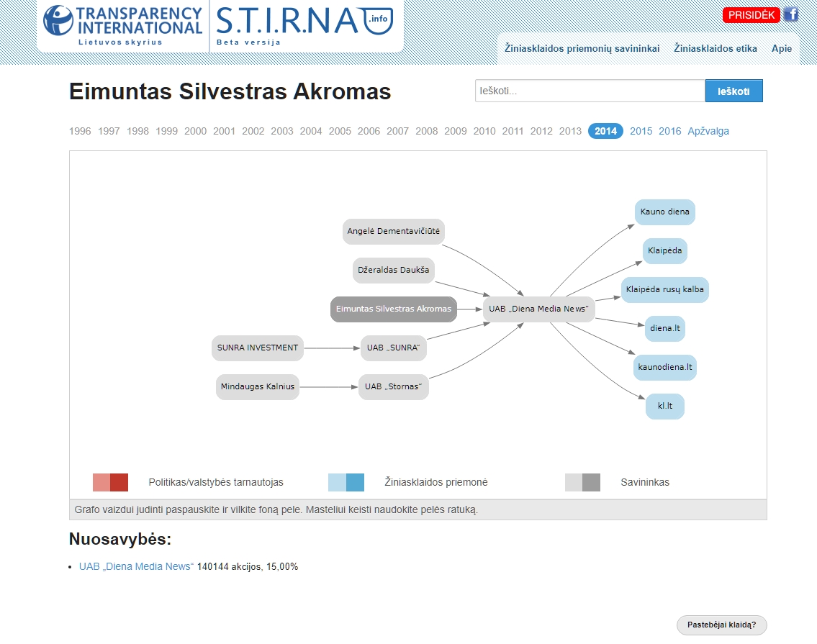Click the Politikas/valstybės tarnautojas legend text

(x=216, y=483)
